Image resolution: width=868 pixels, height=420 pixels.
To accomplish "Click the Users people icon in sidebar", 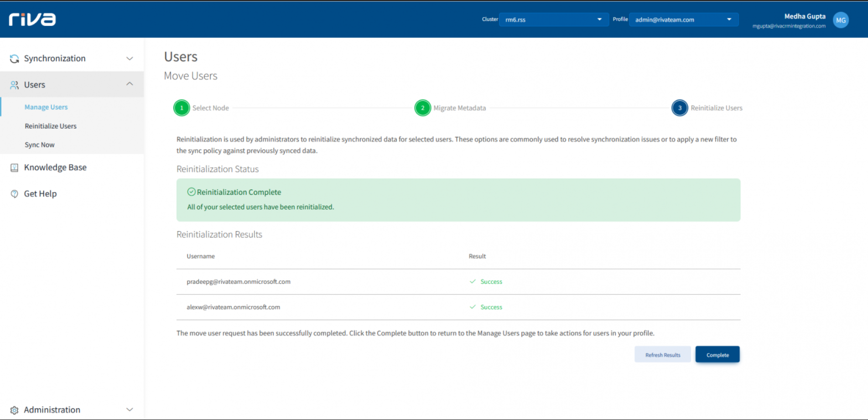I will (x=15, y=85).
